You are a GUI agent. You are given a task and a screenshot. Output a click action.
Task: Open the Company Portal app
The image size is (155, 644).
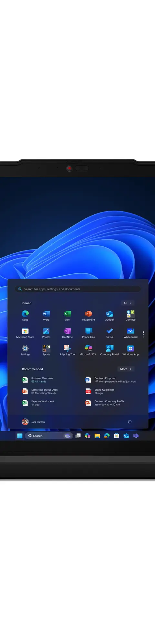(x=109, y=350)
